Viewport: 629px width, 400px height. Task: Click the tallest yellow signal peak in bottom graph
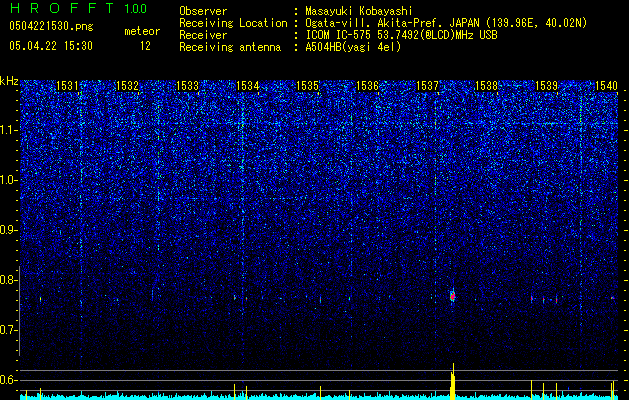453,382
